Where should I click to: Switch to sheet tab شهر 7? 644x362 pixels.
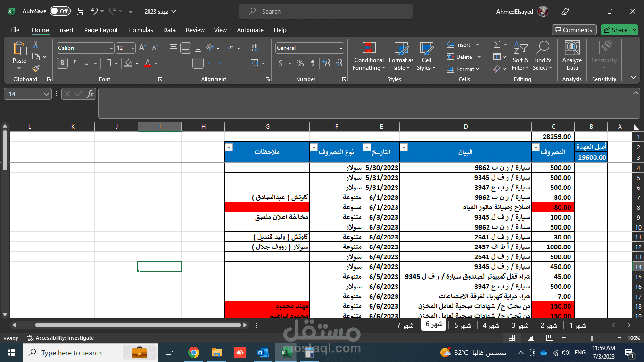pos(405,325)
